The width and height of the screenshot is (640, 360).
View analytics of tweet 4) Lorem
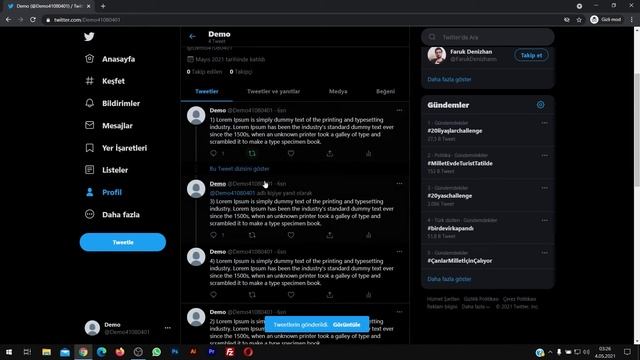click(x=368, y=295)
